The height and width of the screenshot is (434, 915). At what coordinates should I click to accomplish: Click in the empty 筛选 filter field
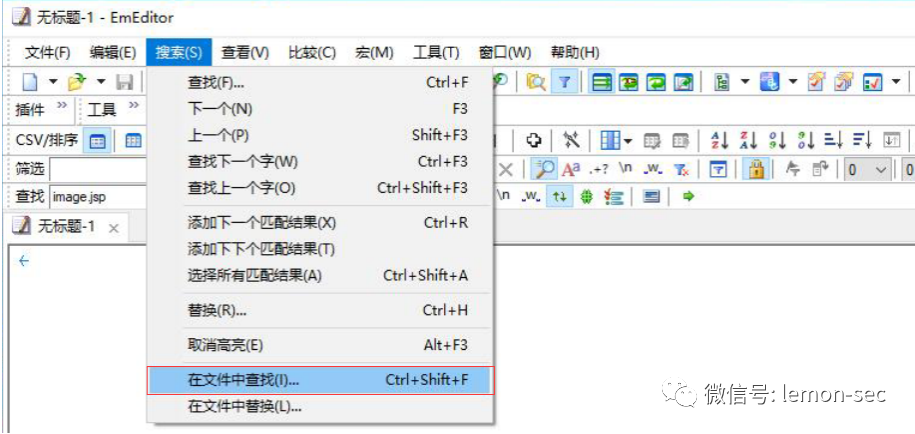[98, 170]
